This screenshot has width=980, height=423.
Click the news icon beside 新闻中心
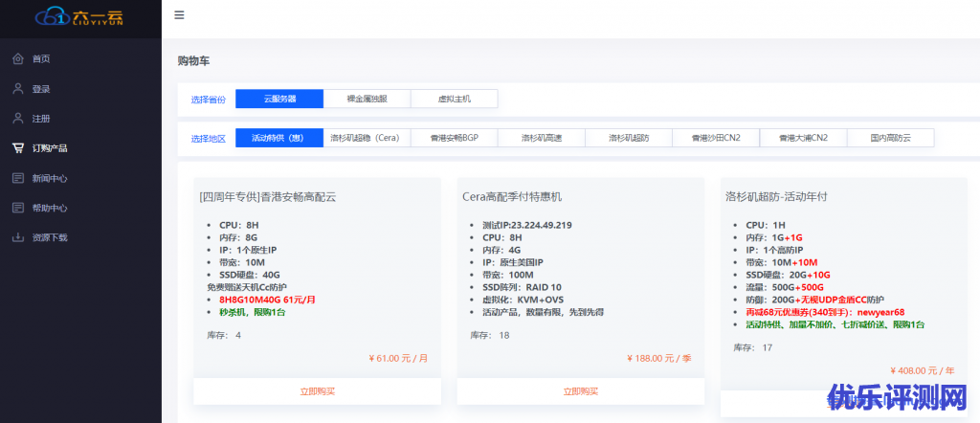point(18,178)
